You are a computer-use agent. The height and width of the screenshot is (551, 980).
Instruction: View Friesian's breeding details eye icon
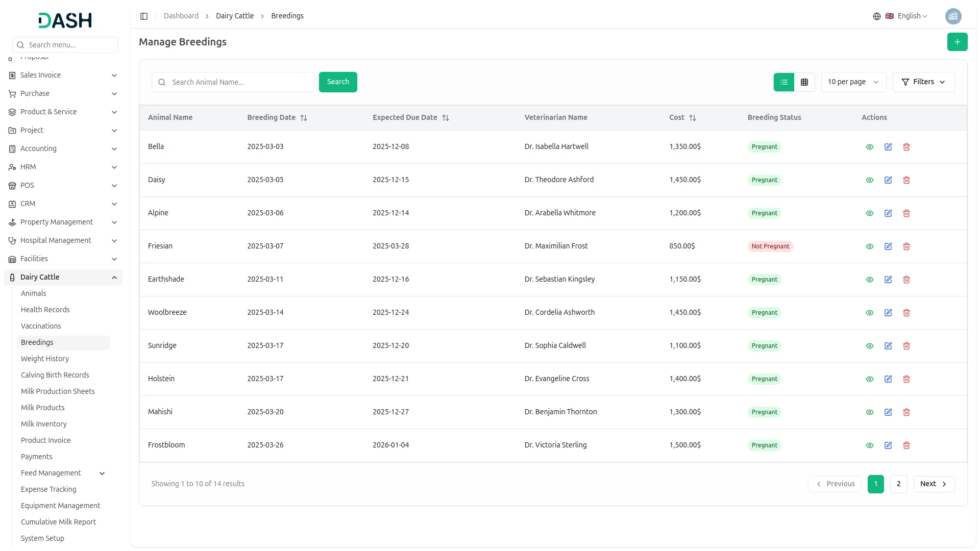tap(869, 246)
